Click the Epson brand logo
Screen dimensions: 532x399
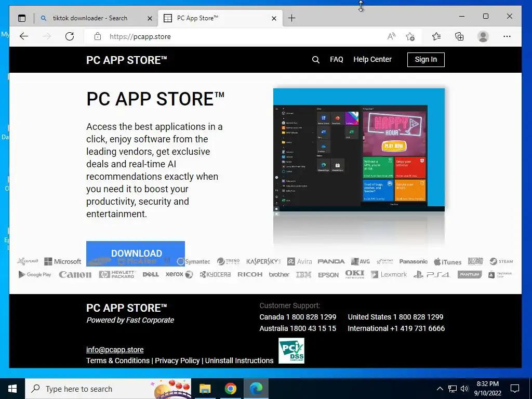[328, 275]
